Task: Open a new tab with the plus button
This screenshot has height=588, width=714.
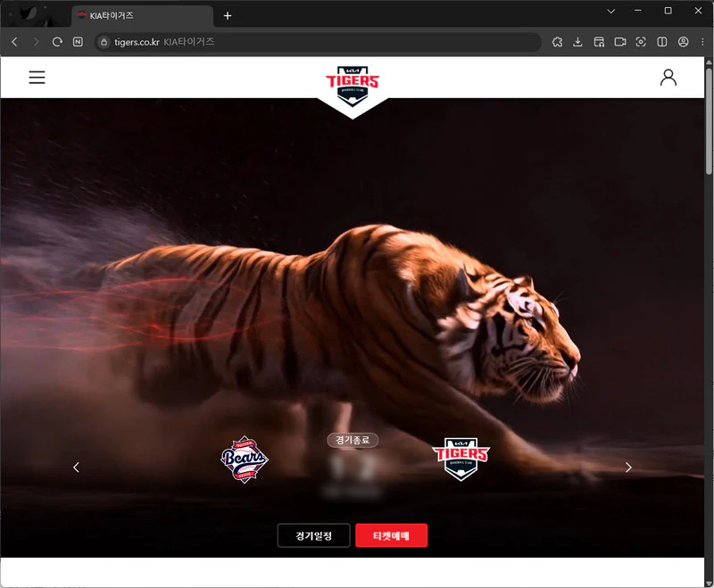Action: coord(228,16)
